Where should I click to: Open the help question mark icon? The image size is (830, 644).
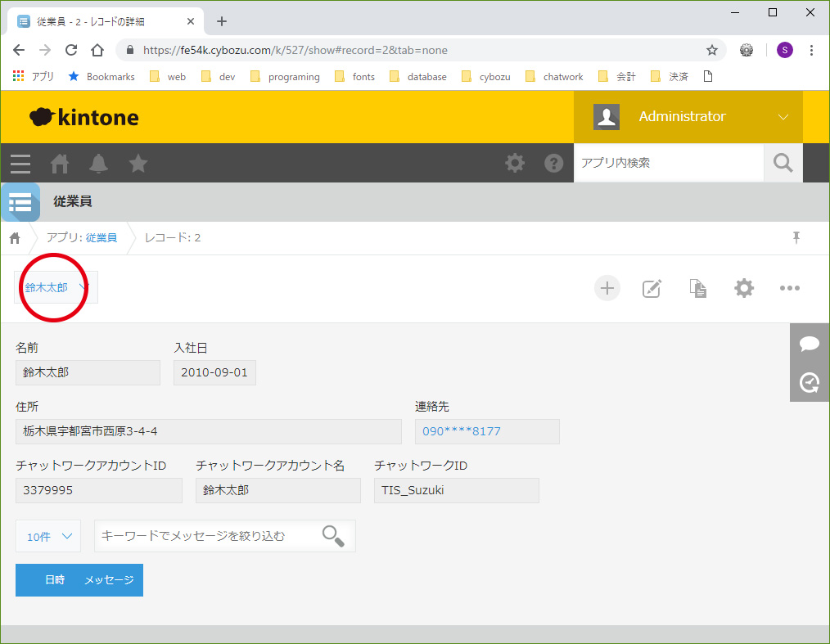coord(553,163)
